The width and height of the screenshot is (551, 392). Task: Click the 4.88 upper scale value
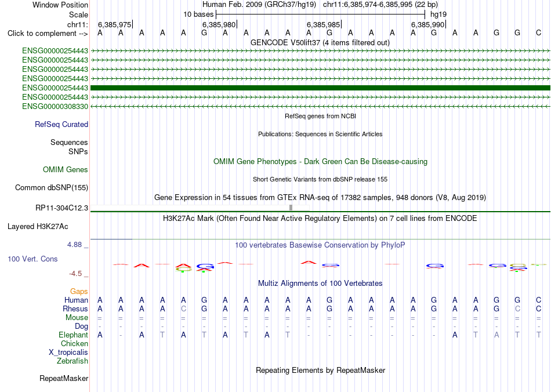pyautogui.click(x=74, y=245)
